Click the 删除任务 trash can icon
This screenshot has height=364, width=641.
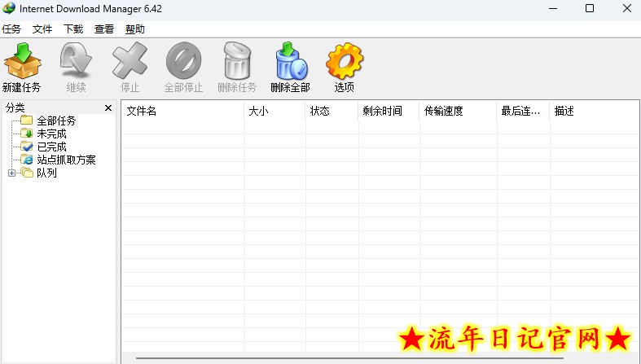[x=237, y=61]
